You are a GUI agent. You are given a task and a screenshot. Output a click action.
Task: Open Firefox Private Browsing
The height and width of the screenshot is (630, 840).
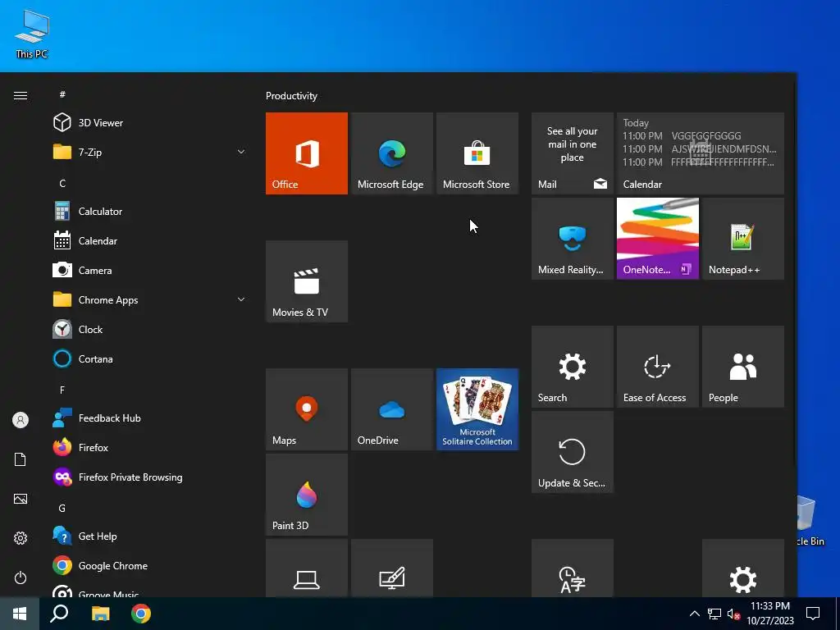click(x=149, y=477)
